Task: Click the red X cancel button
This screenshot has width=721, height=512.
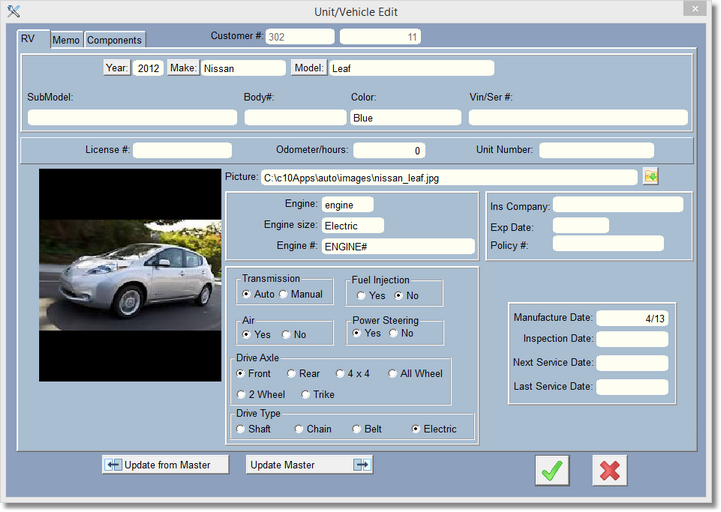Action: point(609,470)
